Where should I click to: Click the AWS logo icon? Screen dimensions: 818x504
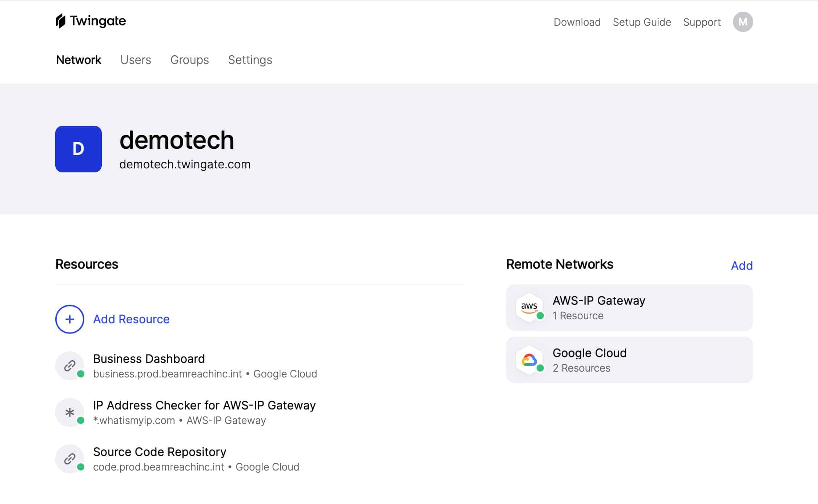point(529,307)
